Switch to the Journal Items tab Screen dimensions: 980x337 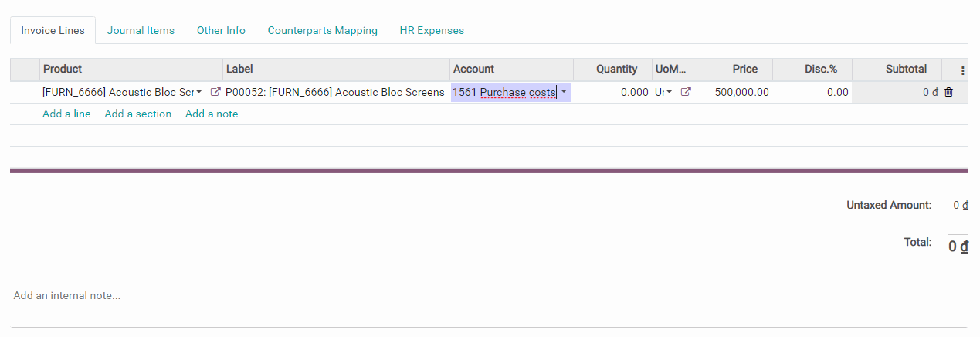pos(141,30)
